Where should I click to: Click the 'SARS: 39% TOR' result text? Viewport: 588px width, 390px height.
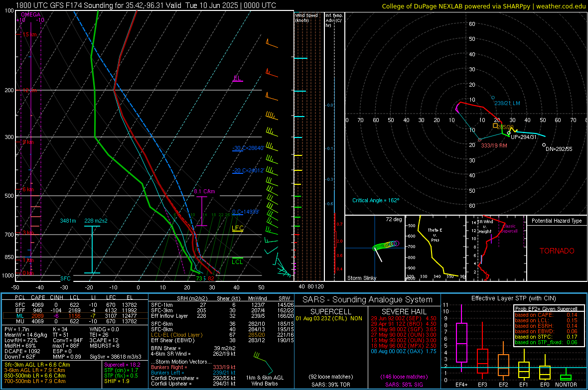tap(330, 385)
